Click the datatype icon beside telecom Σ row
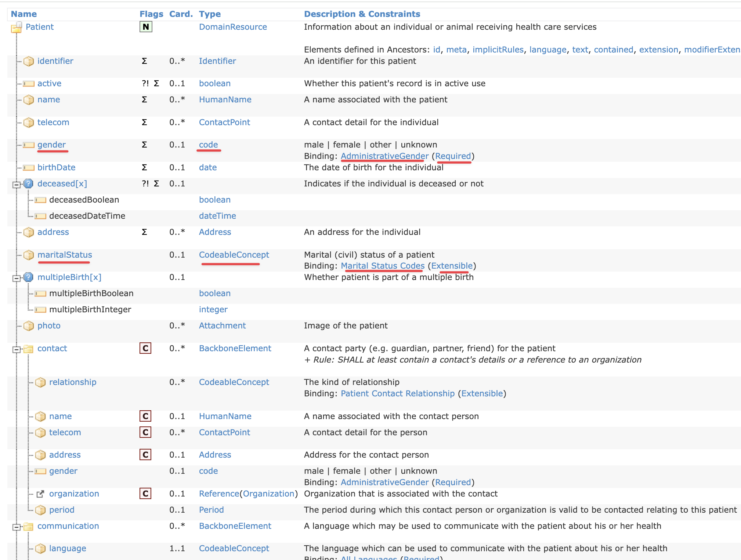Viewport: 741px width, 560px height. [x=29, y=123]
